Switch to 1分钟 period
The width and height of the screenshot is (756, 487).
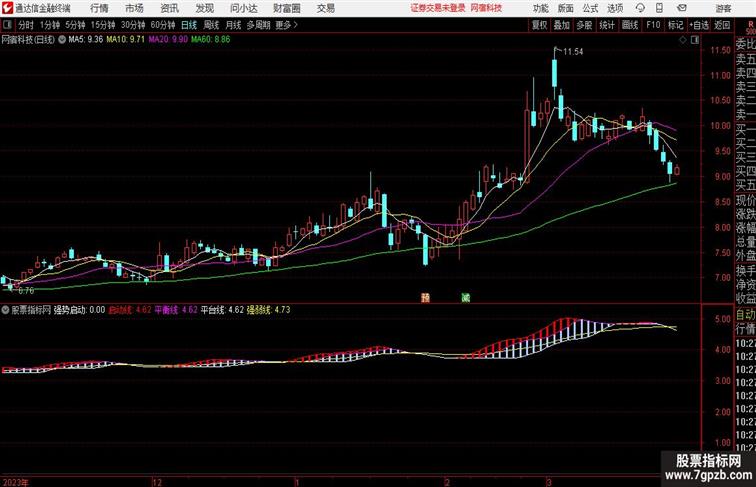50,25
